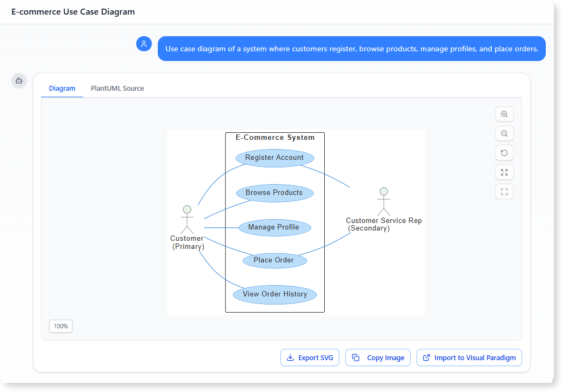Screen dimensions: 562x392
Task: Switch to the PlantUML Source tab
Action: 117,88
